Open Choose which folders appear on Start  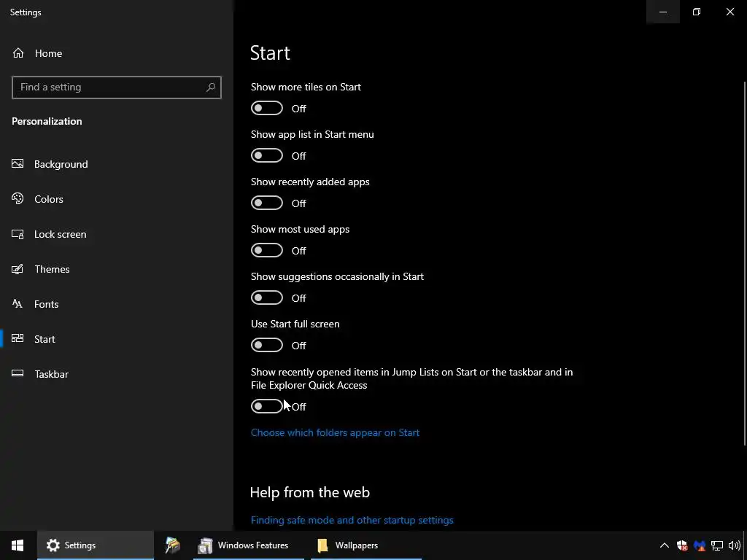(x=335, y=432)
